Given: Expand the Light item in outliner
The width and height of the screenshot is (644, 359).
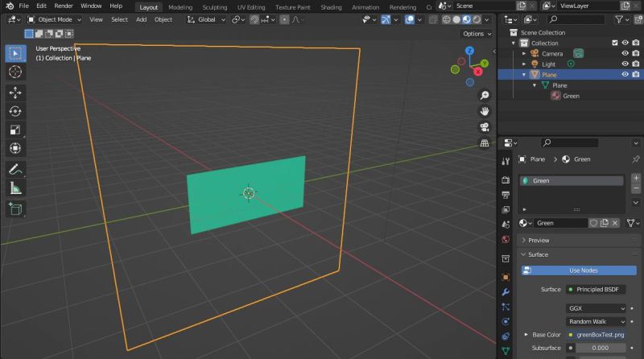Looking at the screenshot, I should tap(524, 64).
